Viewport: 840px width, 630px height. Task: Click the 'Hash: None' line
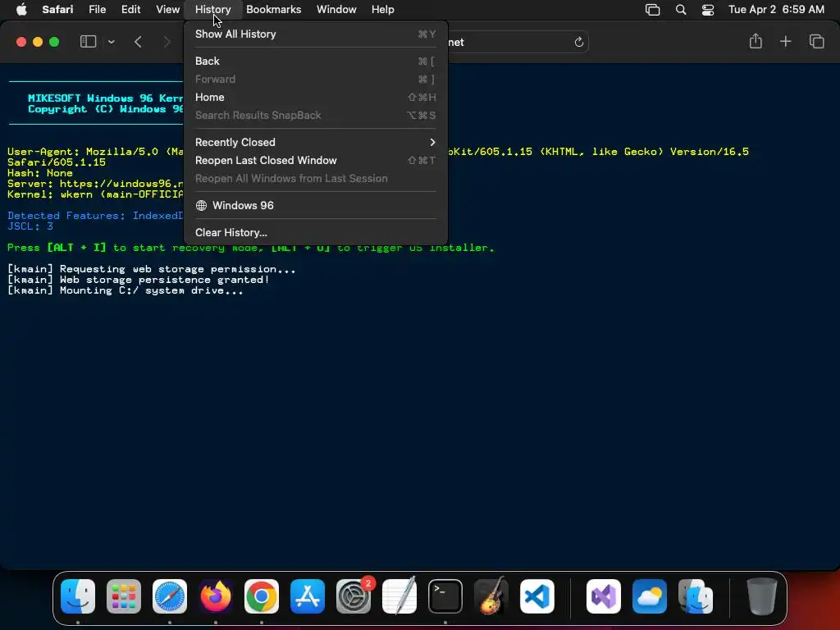(40, 173)
